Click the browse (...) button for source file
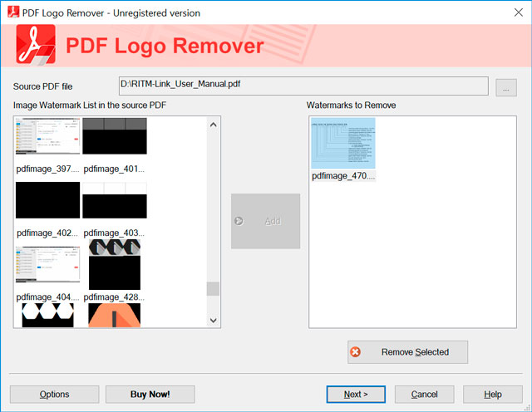 point(506,87)
